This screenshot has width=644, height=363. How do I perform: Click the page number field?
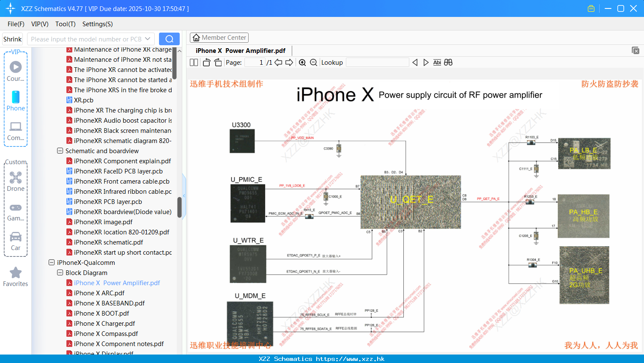(x=255, y=63)
